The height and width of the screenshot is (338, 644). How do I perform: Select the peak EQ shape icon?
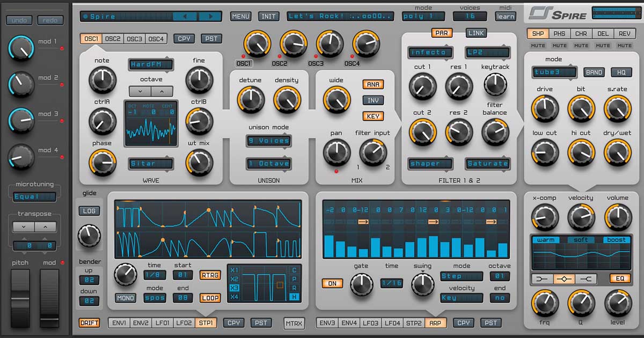tap(565, 279)
